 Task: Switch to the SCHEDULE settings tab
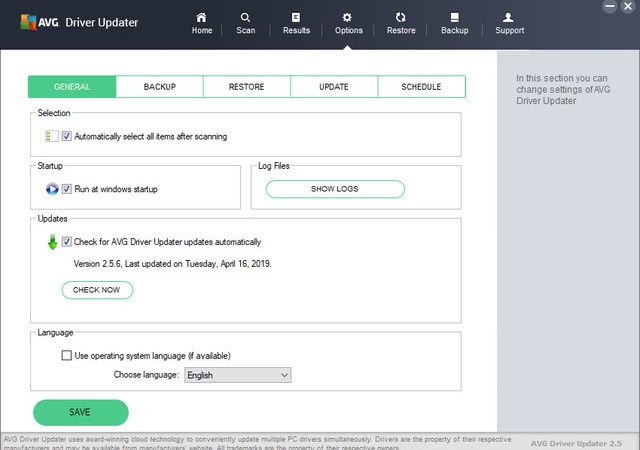click(421, 87)
